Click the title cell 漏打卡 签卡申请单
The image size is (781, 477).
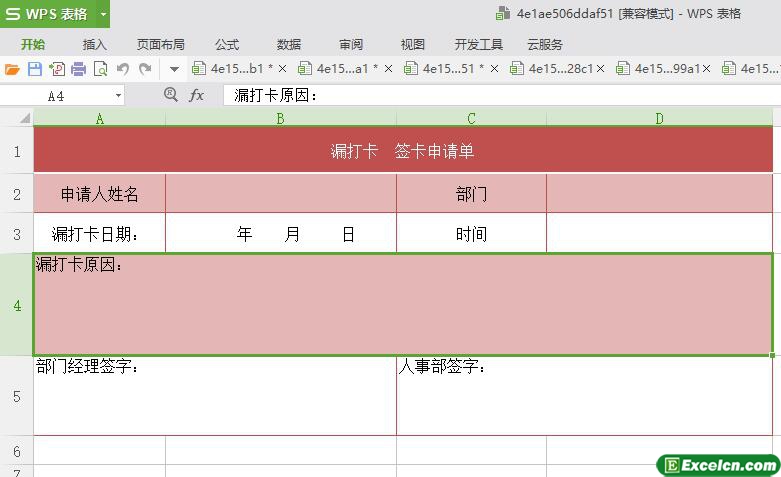pyautogui.click(x=403, y=150)
